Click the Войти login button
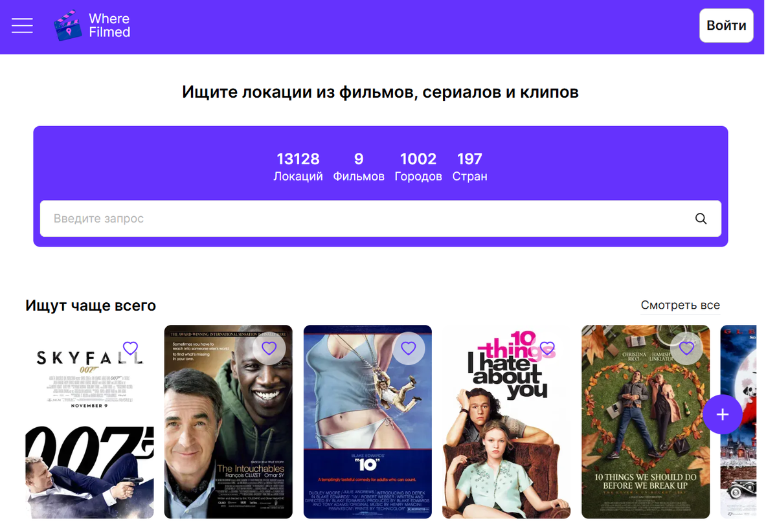 [726, 26]
